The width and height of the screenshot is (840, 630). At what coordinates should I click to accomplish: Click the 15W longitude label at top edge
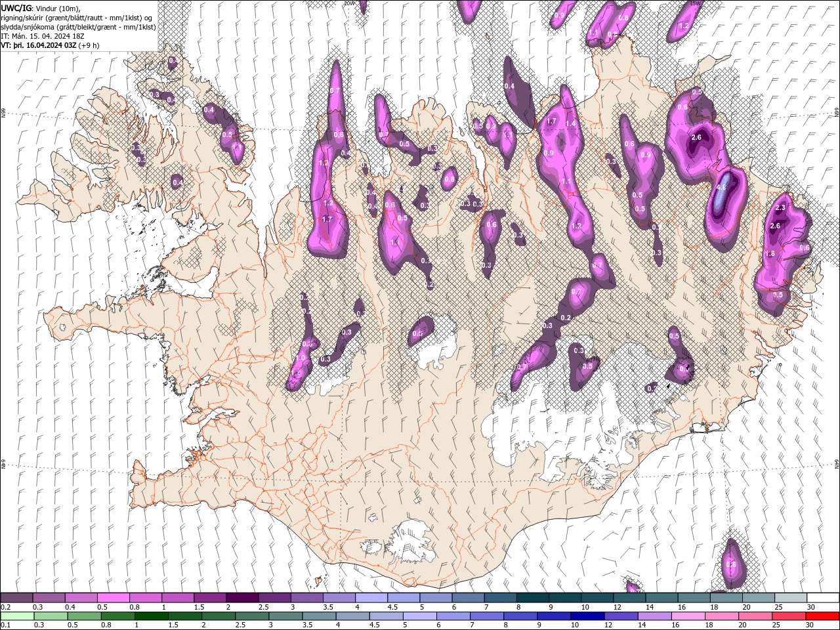coord(696,3)
